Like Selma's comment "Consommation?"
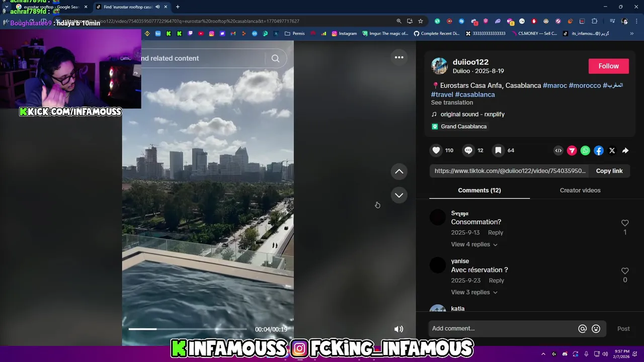The width and height of the screenshot is (644, 362). click(x=625, y=223)
